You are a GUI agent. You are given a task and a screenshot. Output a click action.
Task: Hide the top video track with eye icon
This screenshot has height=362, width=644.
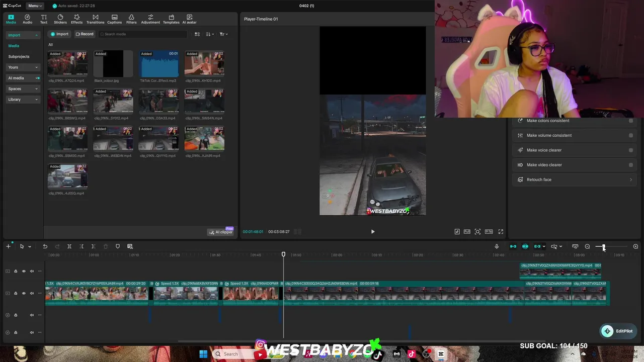(24, 271)
